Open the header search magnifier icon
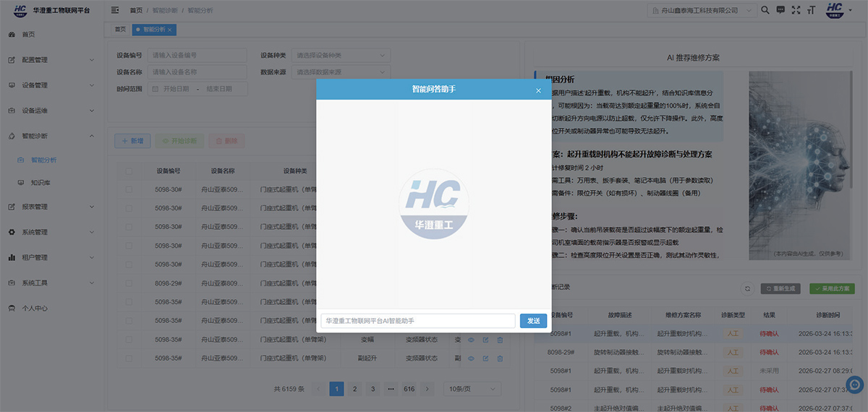 (765, 10)
